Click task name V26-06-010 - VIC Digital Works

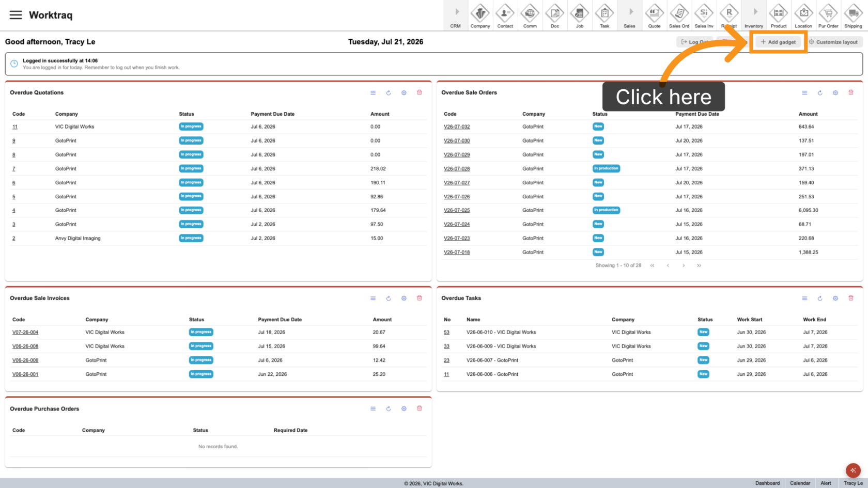tap(501, 333)
